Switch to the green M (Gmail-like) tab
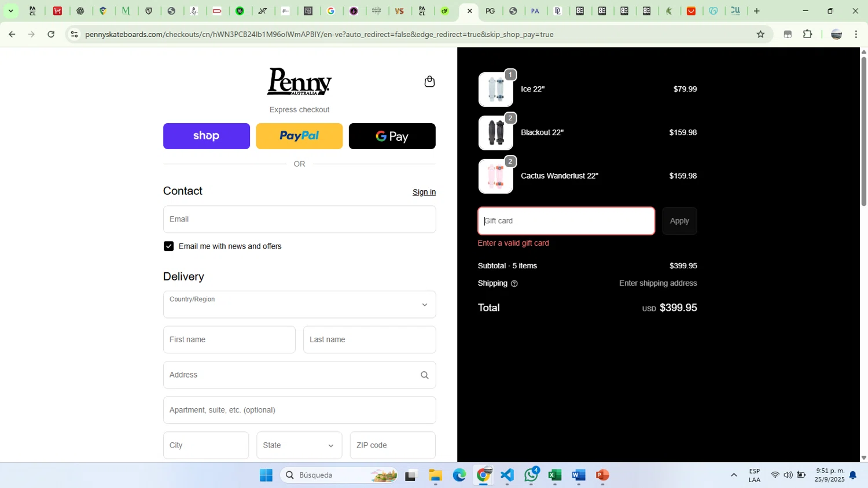The height and width of the screenshot is (488, 868). tap(126, 11)
